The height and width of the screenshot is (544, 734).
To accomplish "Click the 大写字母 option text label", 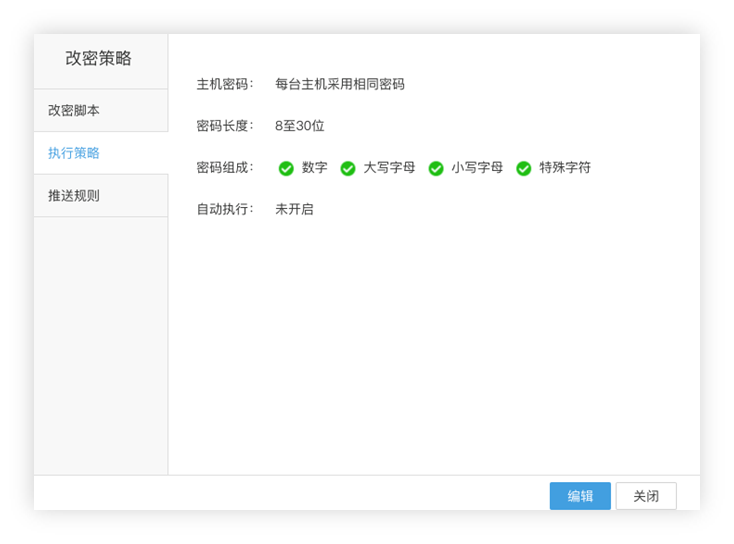I will [x=389, y=168].
